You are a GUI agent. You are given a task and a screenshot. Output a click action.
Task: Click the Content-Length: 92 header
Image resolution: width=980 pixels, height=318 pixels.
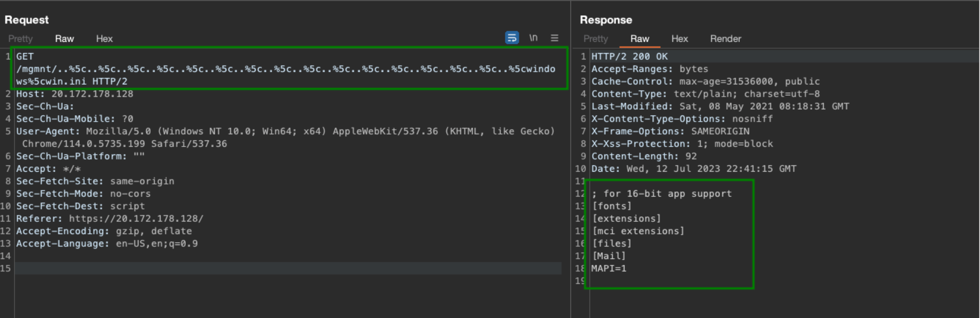coord(644,156)
